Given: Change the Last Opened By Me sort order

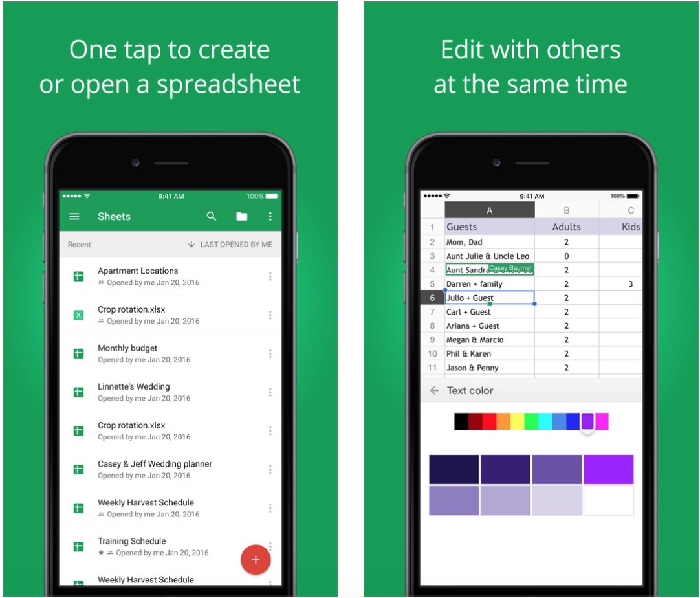Looking at the screenshot, I should pyautogui.click(x=230, y=245).
